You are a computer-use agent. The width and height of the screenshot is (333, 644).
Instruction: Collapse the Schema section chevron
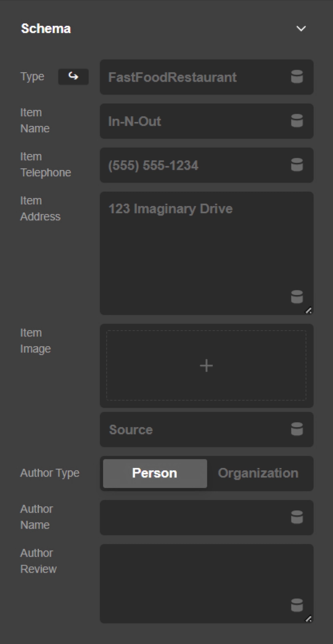click(x=301, y=29)
